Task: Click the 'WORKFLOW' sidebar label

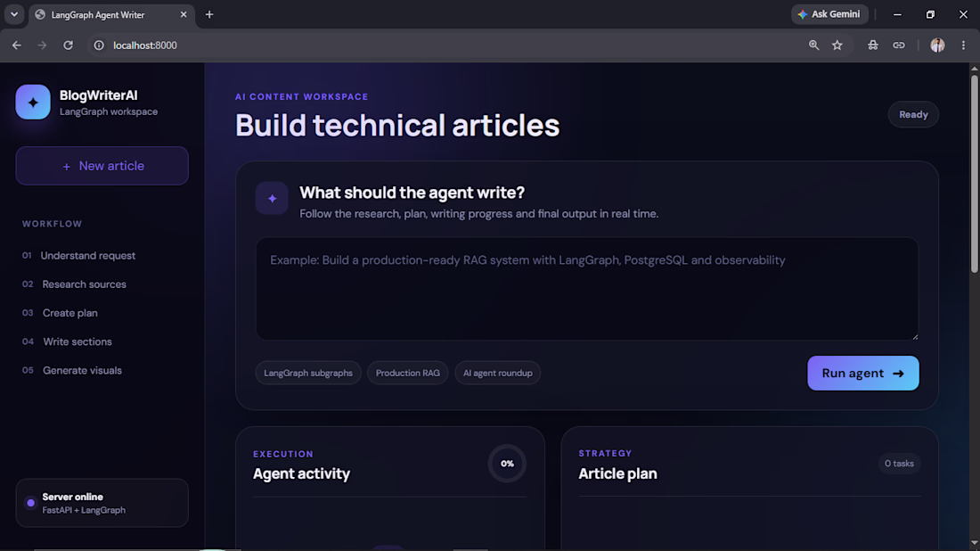Action: point(52,224)
